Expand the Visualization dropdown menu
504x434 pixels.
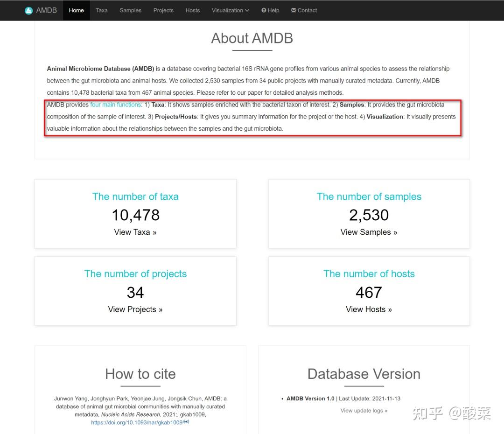tap(230, 10)
